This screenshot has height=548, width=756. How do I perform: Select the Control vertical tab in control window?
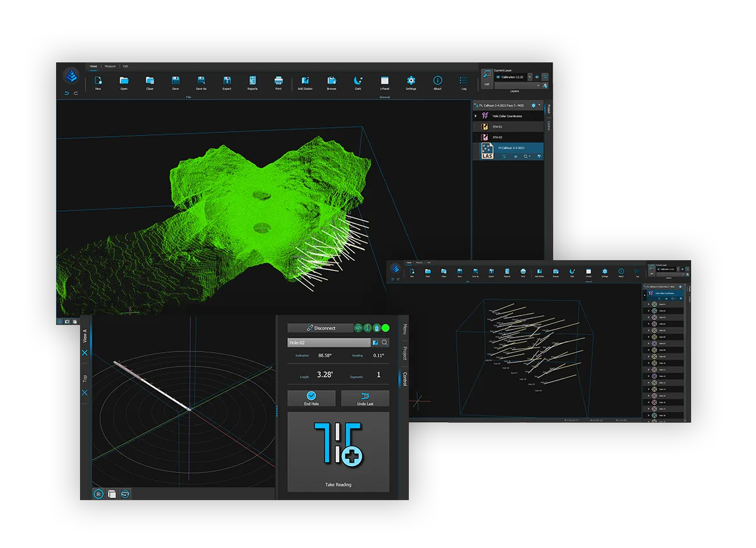404,379
